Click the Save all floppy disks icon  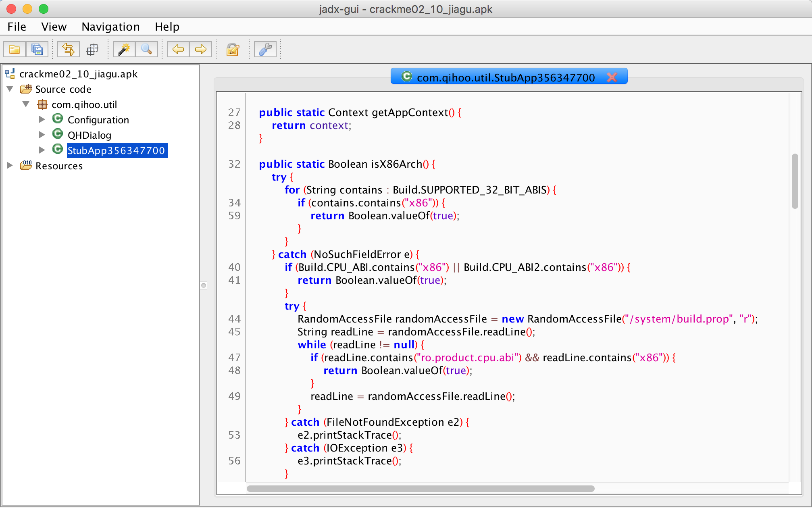click(37, 50)
